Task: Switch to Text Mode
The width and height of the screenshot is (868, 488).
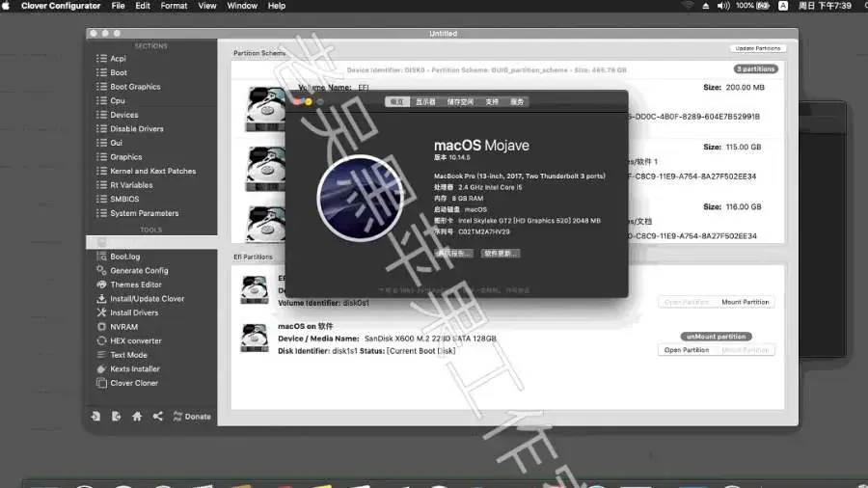Action: 128,355
